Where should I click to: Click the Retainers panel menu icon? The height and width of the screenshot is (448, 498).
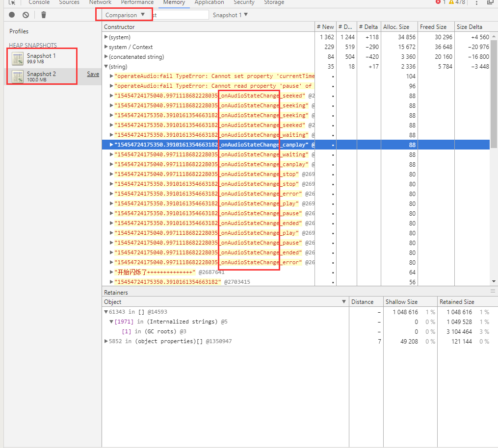pos(493,291)
